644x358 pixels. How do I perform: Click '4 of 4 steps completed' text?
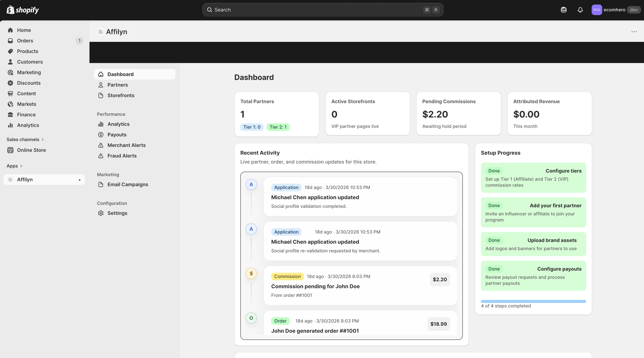tap(506, 306)
